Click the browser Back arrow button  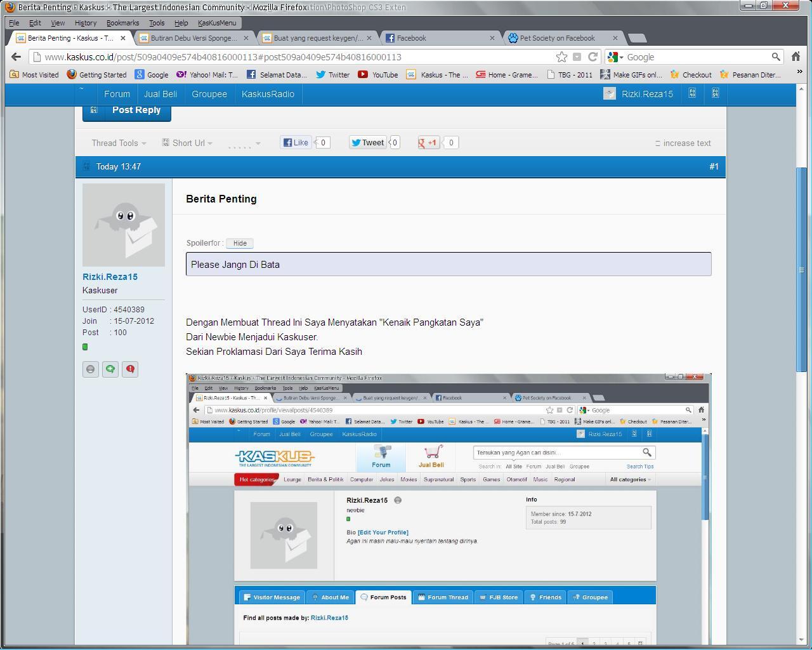tap(16, 56)
